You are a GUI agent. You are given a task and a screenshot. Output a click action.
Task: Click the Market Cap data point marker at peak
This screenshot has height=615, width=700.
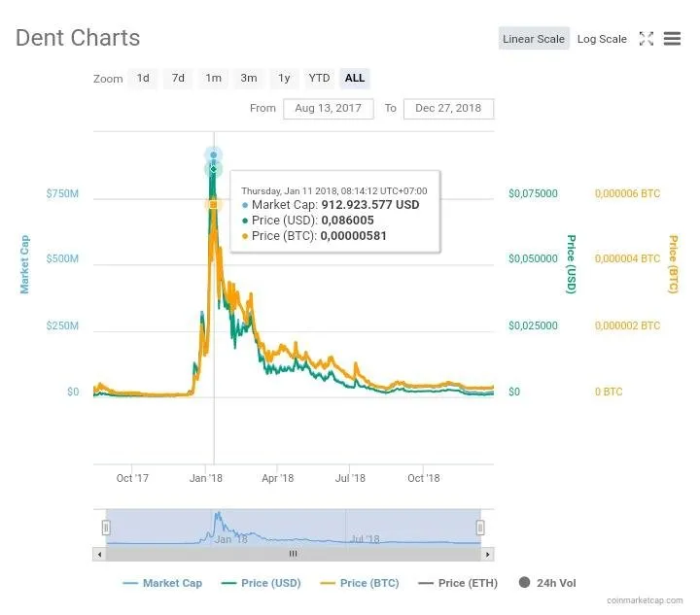point(213,154)
